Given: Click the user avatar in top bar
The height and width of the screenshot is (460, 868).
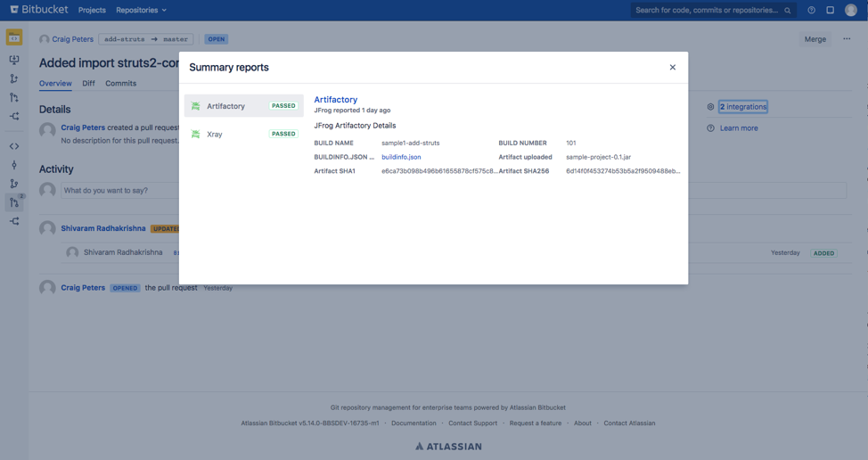Looking at the screenshot, I should (x=850, y=11).
